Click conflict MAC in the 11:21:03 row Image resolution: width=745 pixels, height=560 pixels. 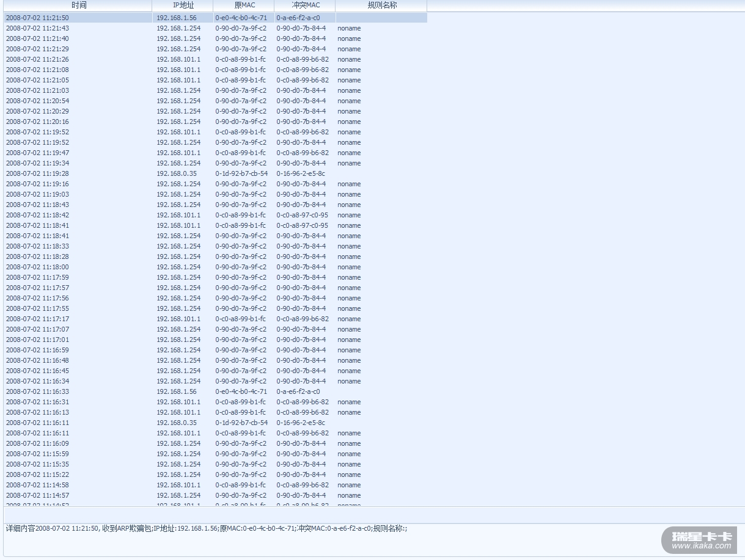[301, 90]
